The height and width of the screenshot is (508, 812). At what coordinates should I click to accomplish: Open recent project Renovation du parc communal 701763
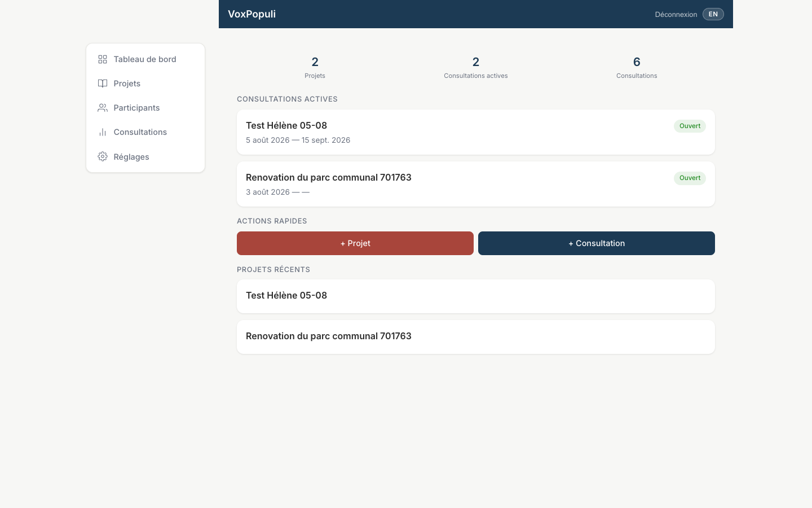pos(476,337)
